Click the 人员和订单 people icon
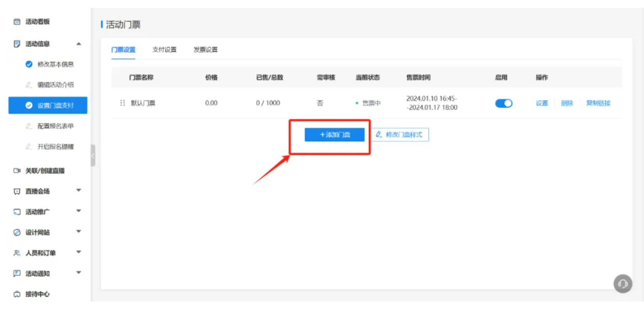Screen dimensions: 644x311 point(17,253)
